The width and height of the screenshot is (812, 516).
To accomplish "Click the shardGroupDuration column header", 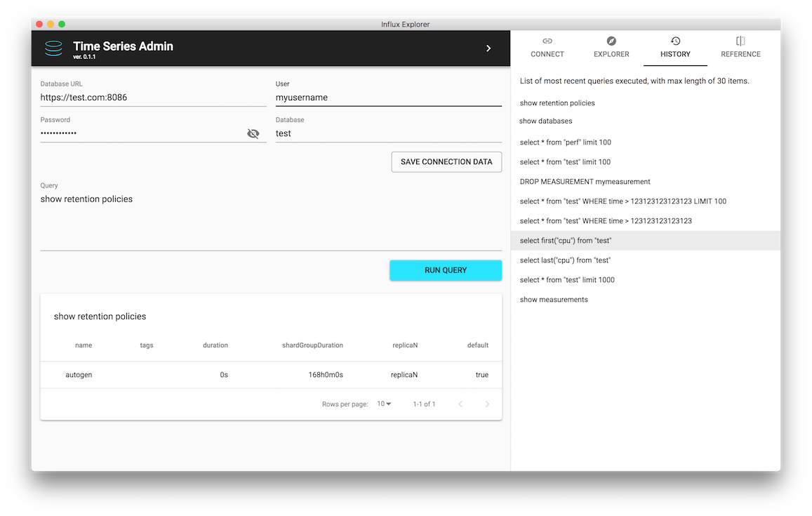I will (312, 345).
